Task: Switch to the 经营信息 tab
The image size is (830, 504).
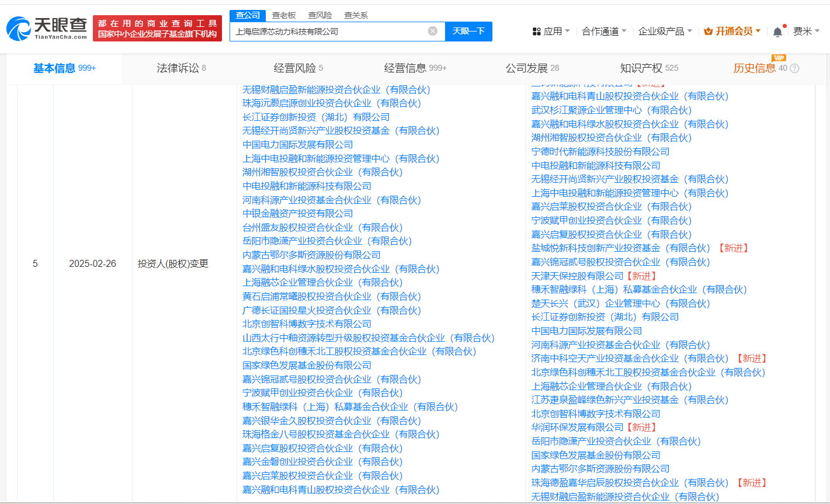Action: click(415, 68)
